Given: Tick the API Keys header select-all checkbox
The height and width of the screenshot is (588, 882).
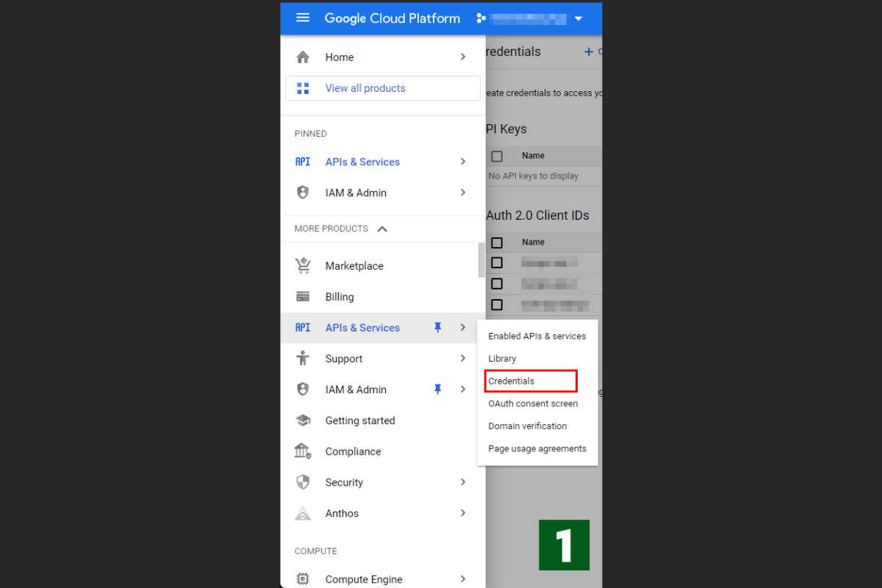Looking at the screenshot, I should coord(497,156).
